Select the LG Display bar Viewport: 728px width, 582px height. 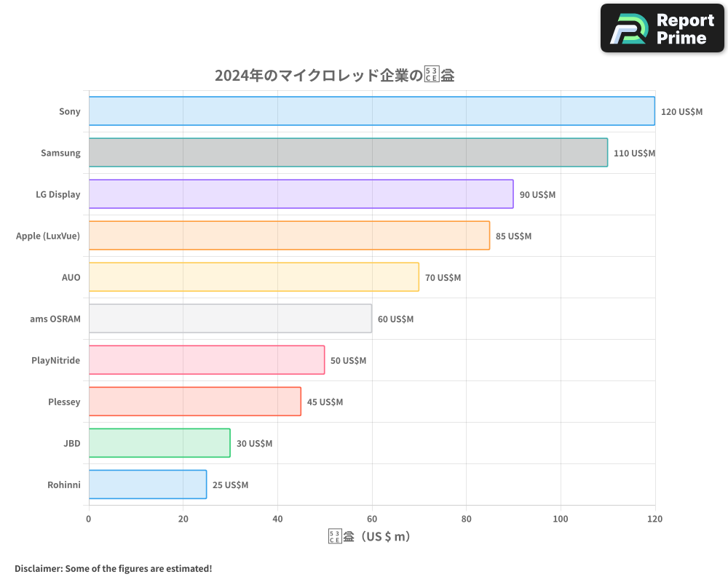tap(301, 194)
